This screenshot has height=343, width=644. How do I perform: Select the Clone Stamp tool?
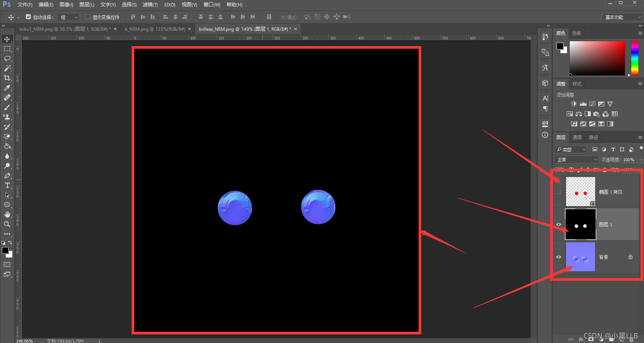7,117
